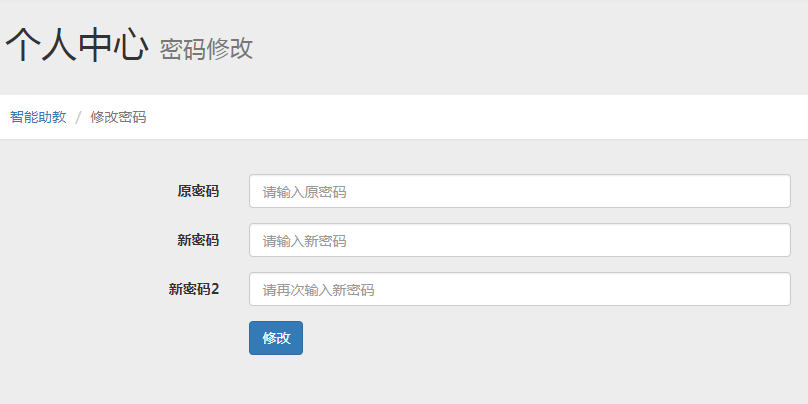Viewport: 808px width, 404px height.
Task: Click the 请再次输入新密码 placeholder text
Action: 318,290
